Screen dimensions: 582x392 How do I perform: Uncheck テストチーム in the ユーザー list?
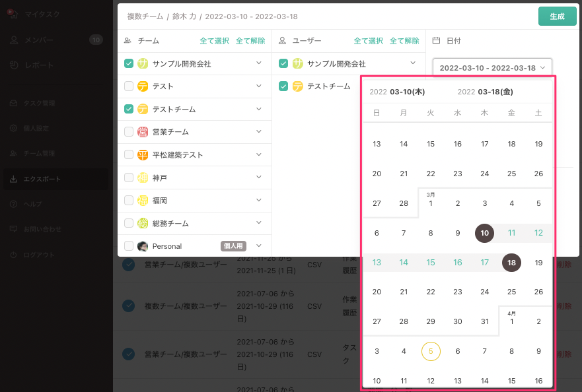pyautogui.click(x=284, y=86)
